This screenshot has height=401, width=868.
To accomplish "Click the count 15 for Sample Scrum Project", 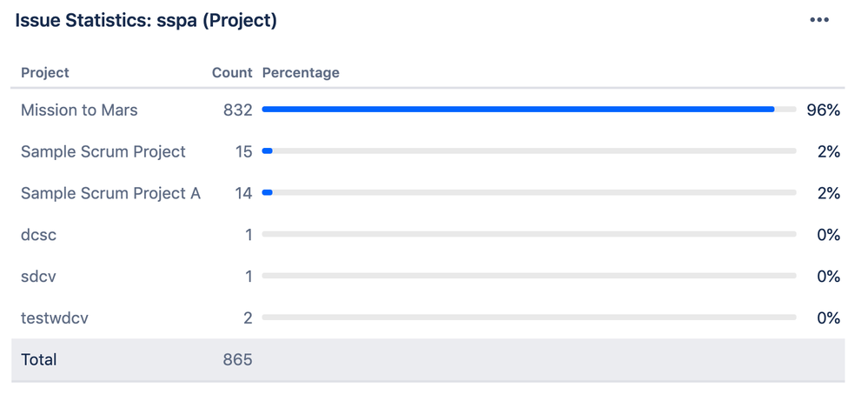I will point(243,151).
